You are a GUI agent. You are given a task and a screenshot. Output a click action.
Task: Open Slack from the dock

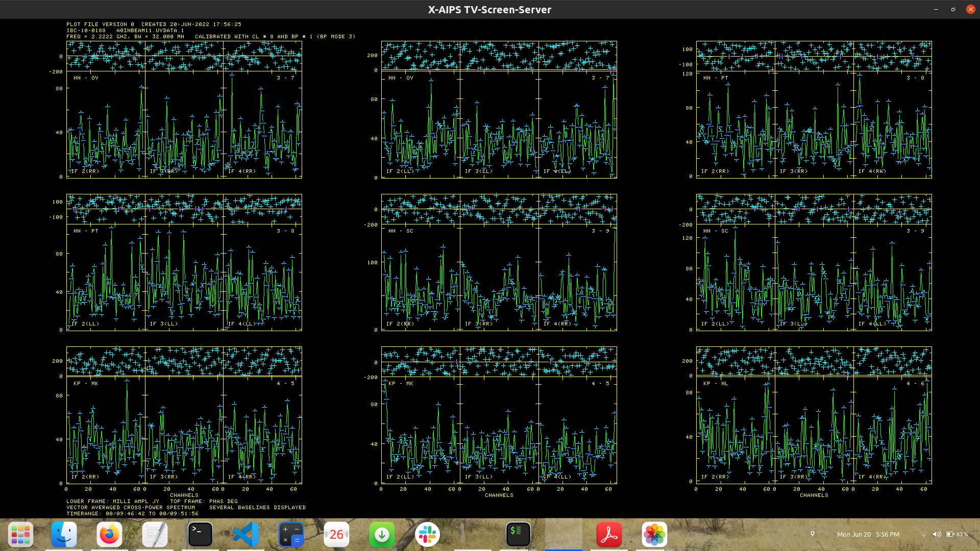pyautogui.click(x=427, y=535)
